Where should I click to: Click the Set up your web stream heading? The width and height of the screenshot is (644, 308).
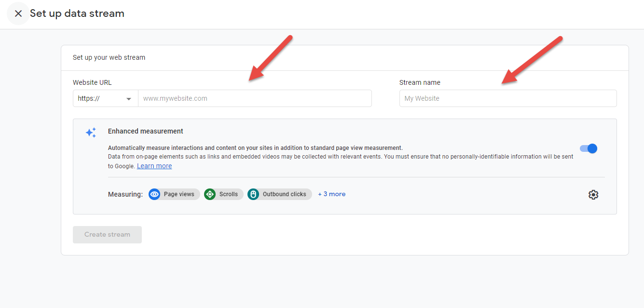click(x=109, y=57)
